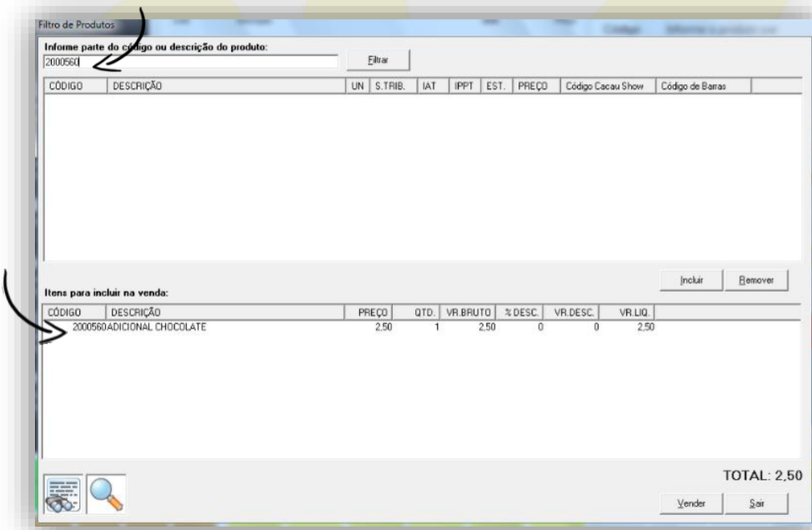Click DESCRIÇÃO header in products grid
The image size is (812, 530).
point(226,86)
